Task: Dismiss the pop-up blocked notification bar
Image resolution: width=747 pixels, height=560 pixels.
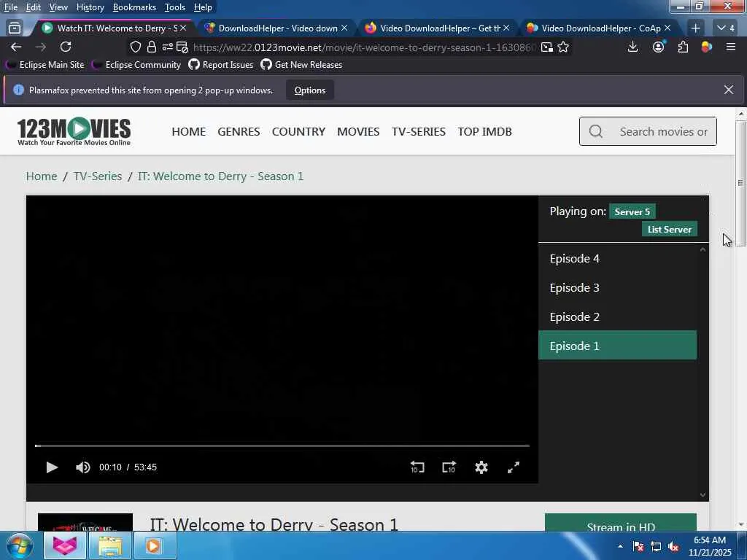Action: [729, 90]
